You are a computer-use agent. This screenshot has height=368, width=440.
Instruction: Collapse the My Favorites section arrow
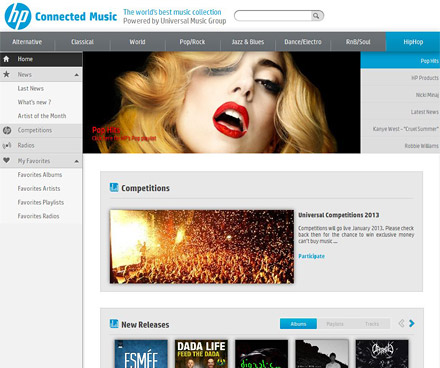tap(77, 161)
